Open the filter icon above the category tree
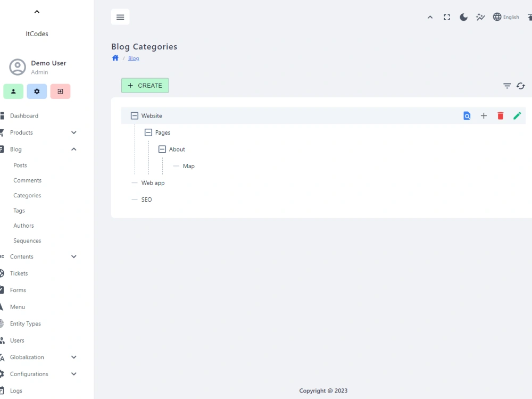 (506, 86)
